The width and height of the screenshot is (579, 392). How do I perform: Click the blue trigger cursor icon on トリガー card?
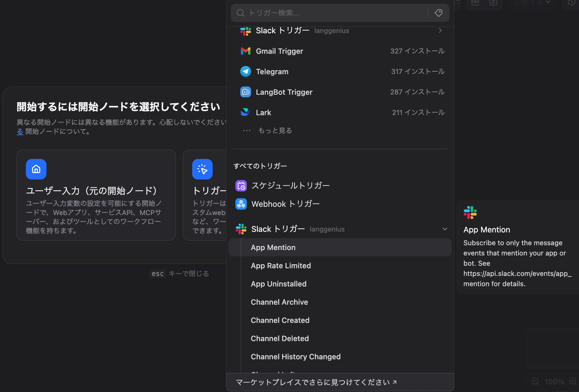point(202,169)
